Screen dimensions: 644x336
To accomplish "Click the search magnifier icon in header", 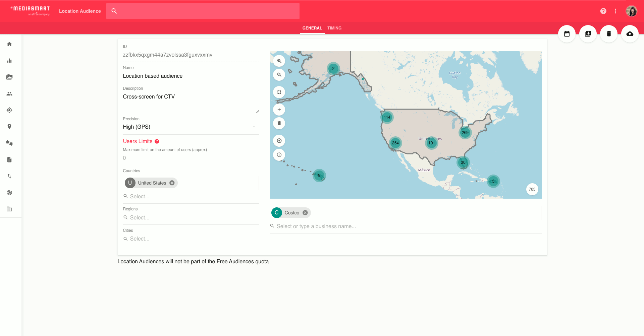I will [x=114, y=11].
